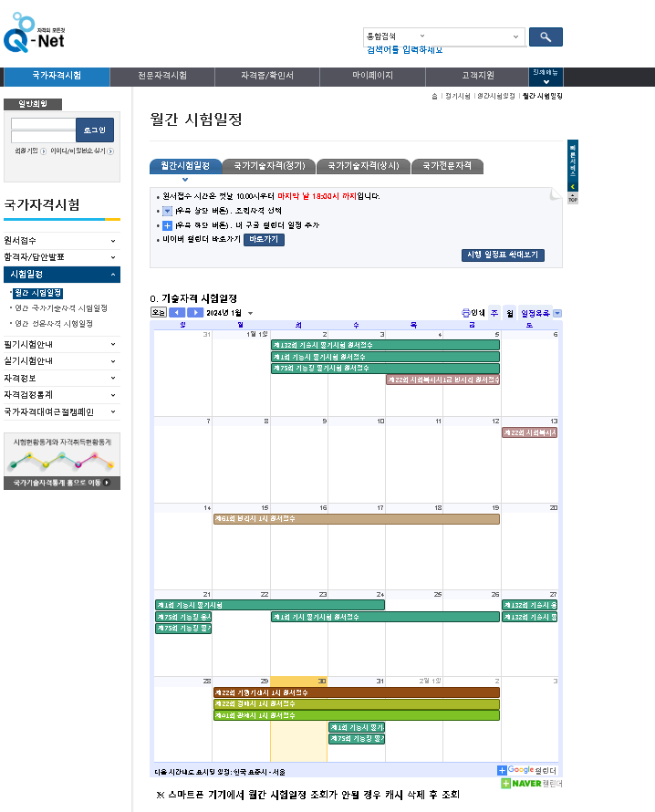Click the Google 캘린더 plus icon
This screenshot has width=655, height=812.
[x=501, y=771]
